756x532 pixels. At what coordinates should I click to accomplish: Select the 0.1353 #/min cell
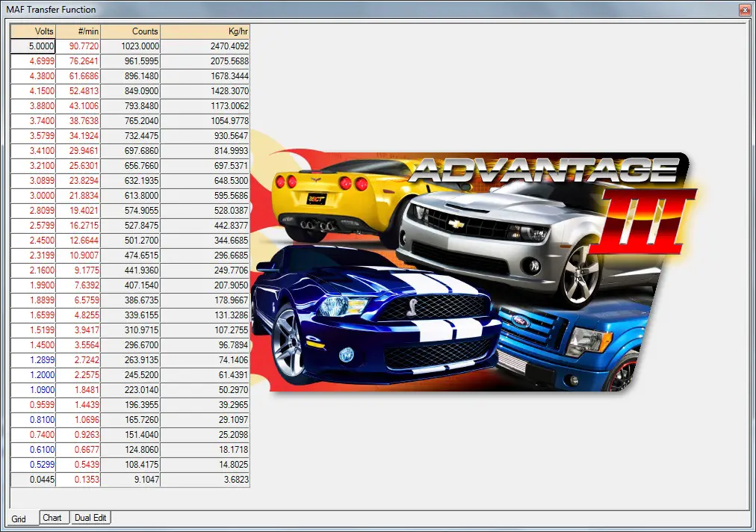click(78, 480)
